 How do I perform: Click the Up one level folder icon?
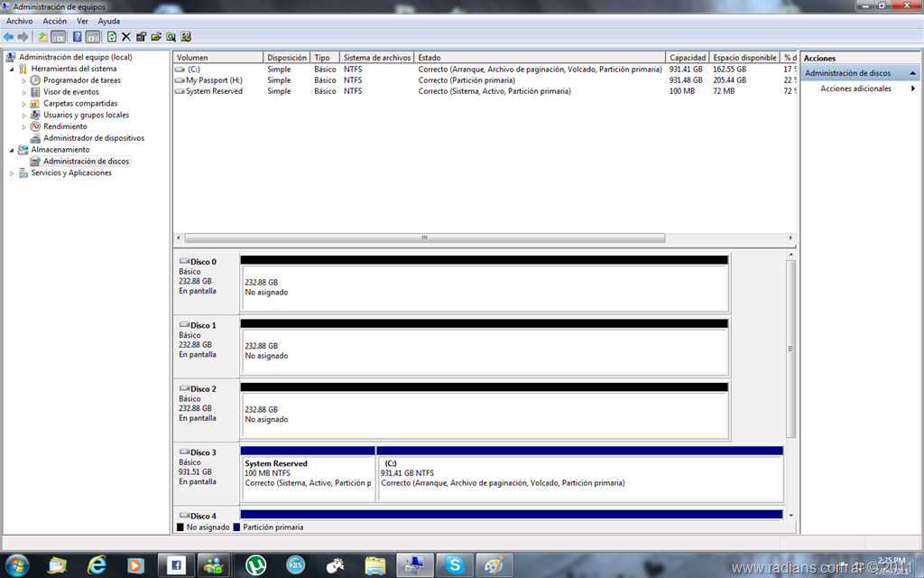pos(42,37)
